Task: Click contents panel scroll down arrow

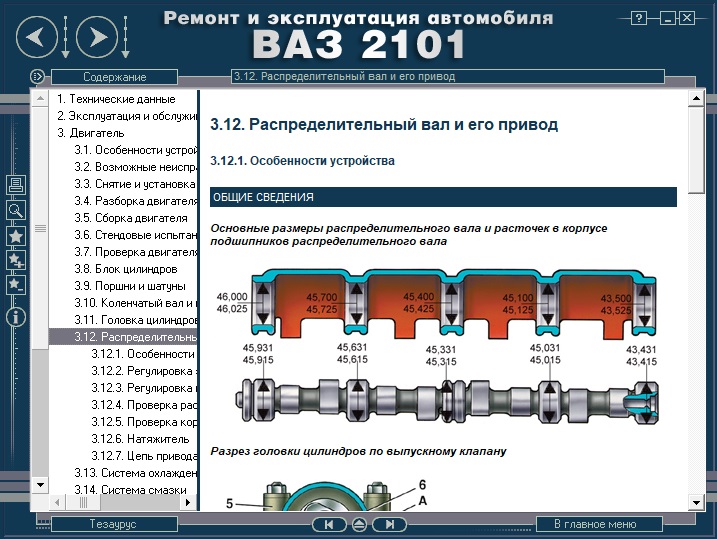Action: (x=40, y=485)
